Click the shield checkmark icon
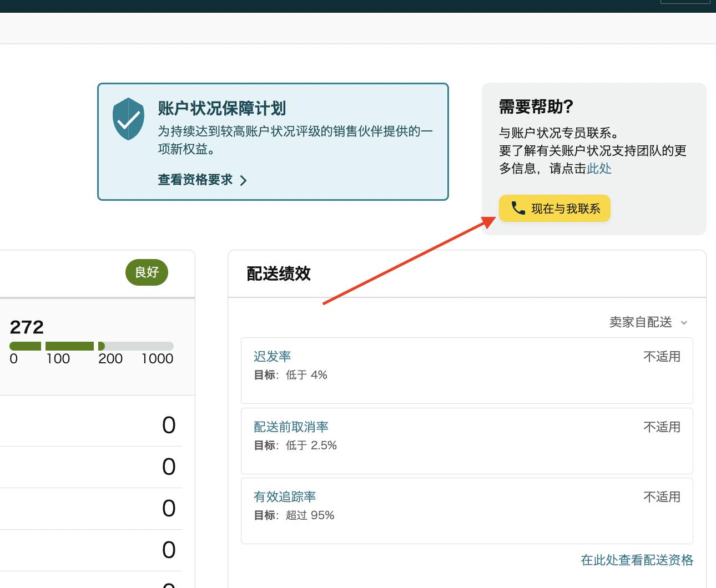The width and height of the screenshot is (716, 588). [x=128, y=118]
